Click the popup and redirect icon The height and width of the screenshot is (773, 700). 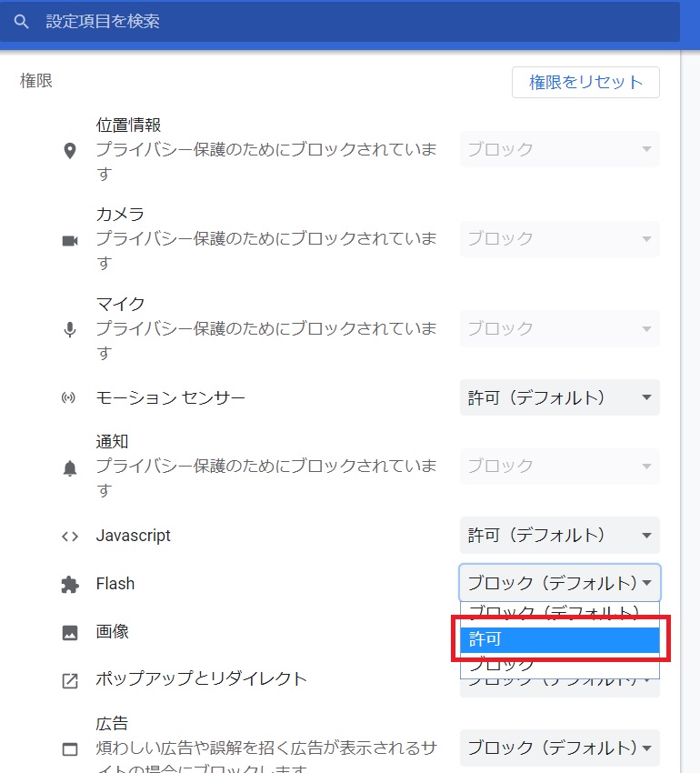coord(70,680)
